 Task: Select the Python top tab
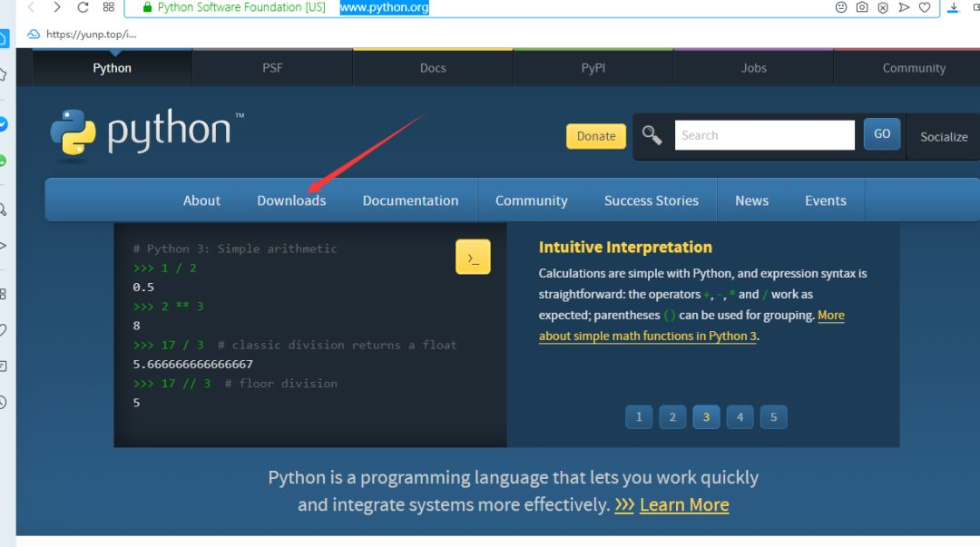(x=112, y=67)
